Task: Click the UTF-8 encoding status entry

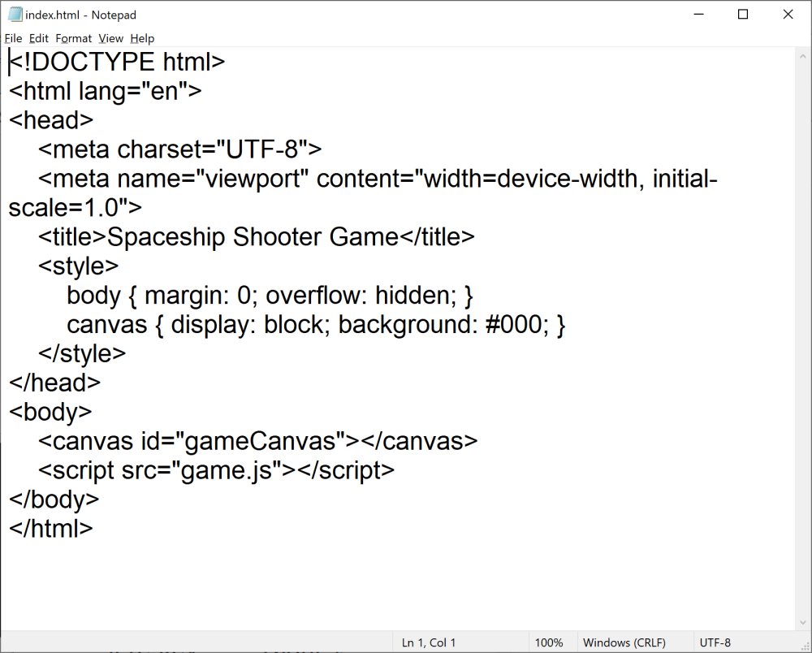Action: pos(715,642)
